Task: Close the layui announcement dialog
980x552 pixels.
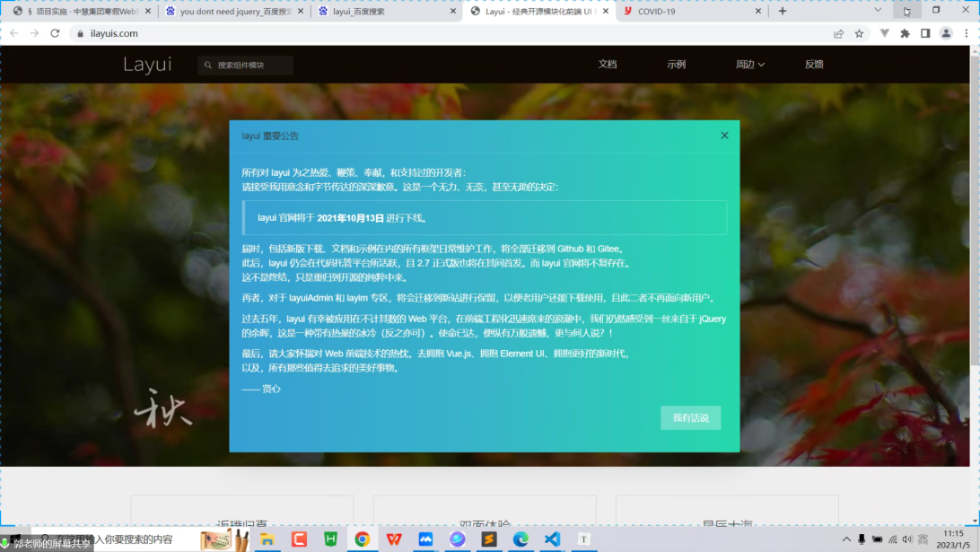Action: (724, 135)
